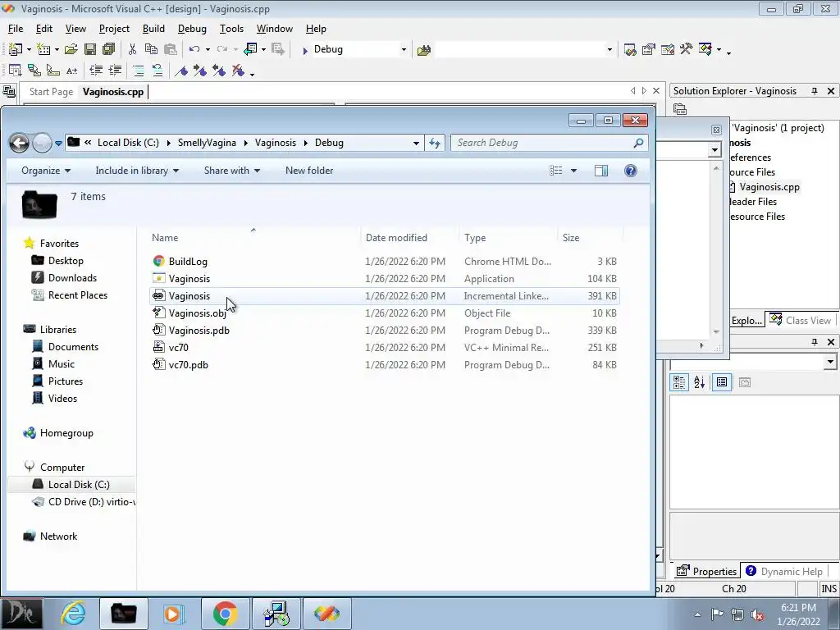Image resolution: width=840 pixels, height=630 pixels.
Task: Toggle auto-hide pin on Solution Explorer
Action: click(815, 91)
